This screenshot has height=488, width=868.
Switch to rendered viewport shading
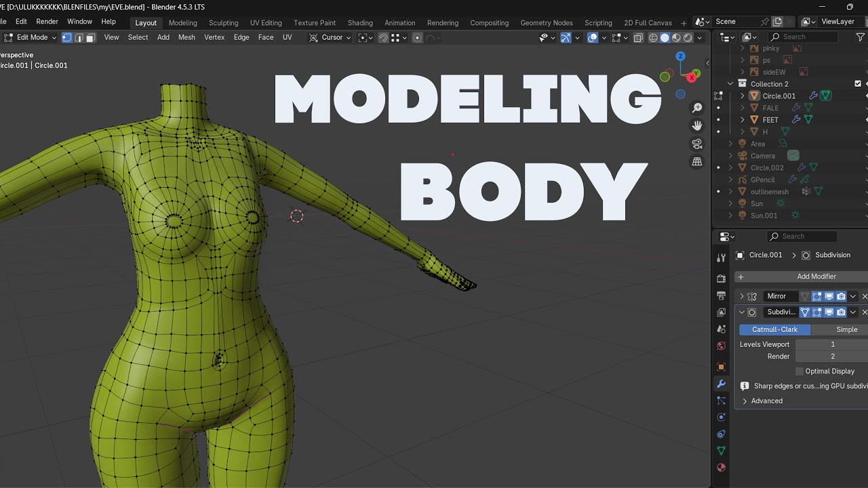click(688, 37)
